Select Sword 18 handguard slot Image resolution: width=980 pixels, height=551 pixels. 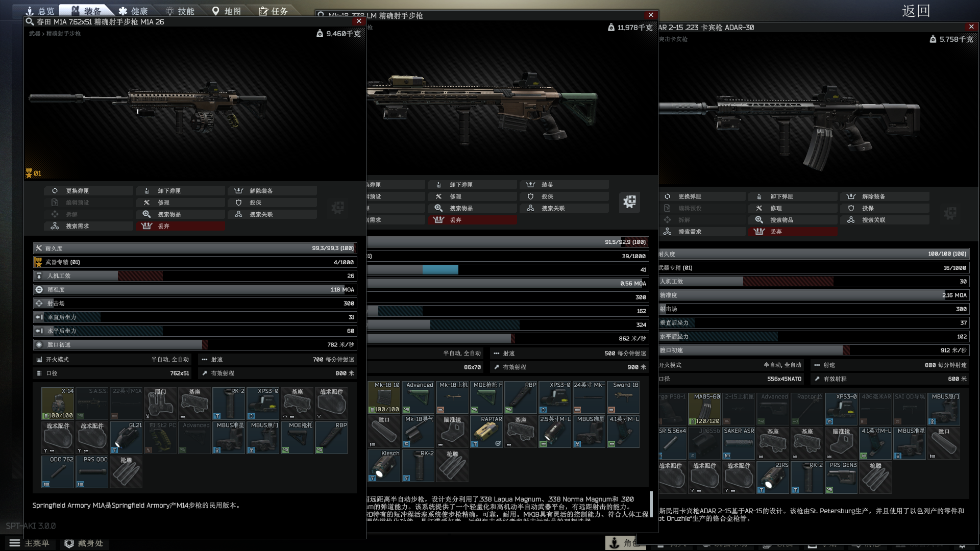pos(623,397)
